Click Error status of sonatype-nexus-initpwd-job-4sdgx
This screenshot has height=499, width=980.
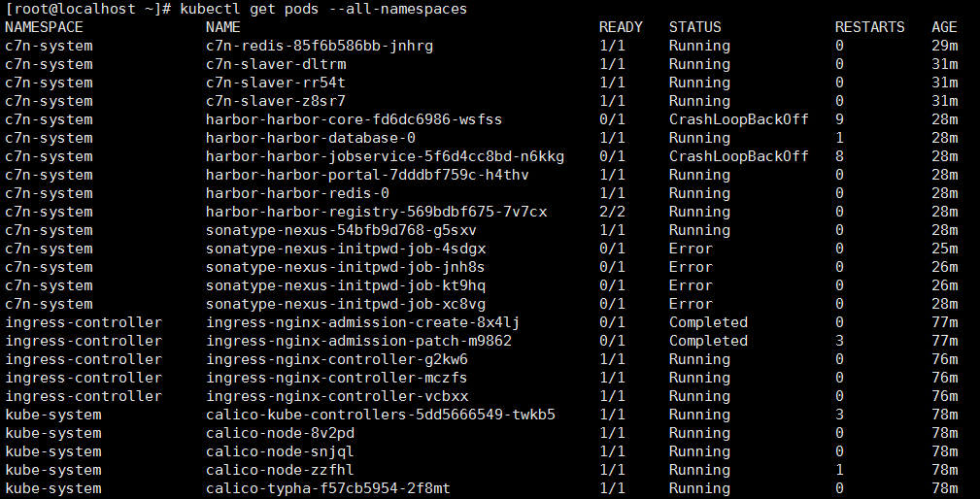click(691, 249)
